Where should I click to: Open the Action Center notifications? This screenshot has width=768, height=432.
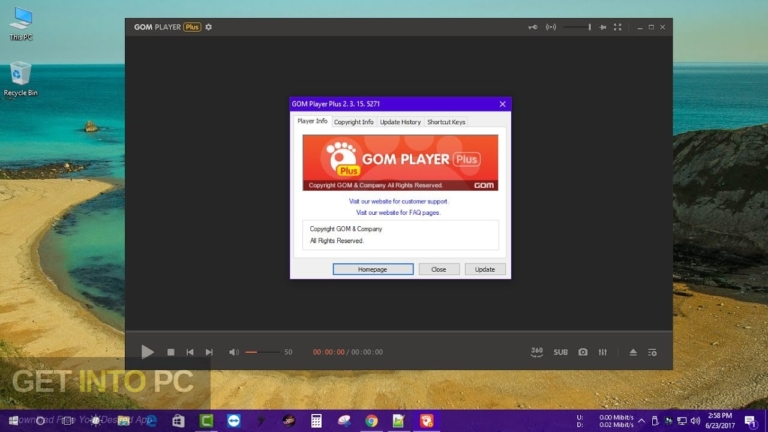(x=750, y=421)
